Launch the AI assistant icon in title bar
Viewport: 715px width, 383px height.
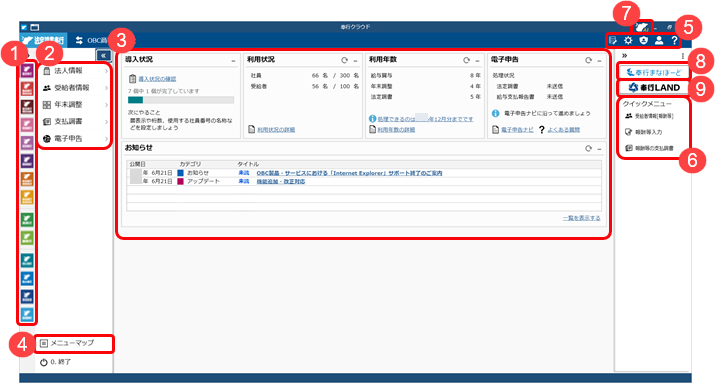click(642, 27)
